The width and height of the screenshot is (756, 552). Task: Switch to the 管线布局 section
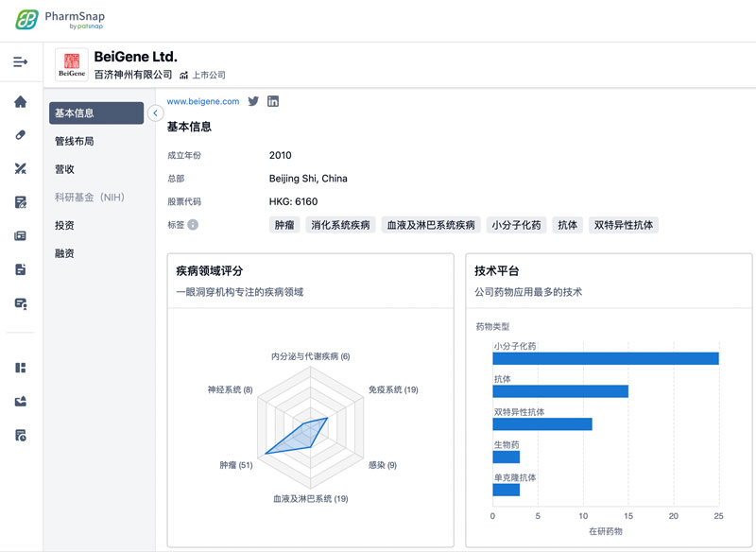(75, 141)
